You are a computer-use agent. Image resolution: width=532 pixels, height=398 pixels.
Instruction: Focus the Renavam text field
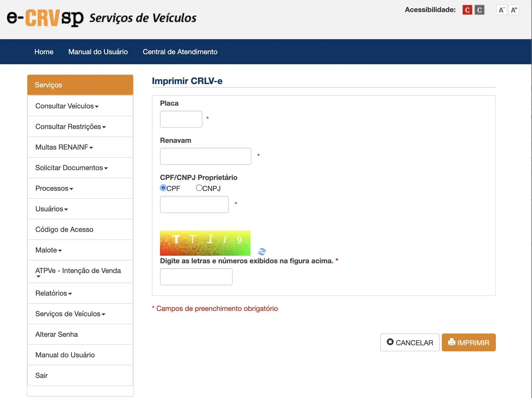pyautogui.click(x=205, y=156)
